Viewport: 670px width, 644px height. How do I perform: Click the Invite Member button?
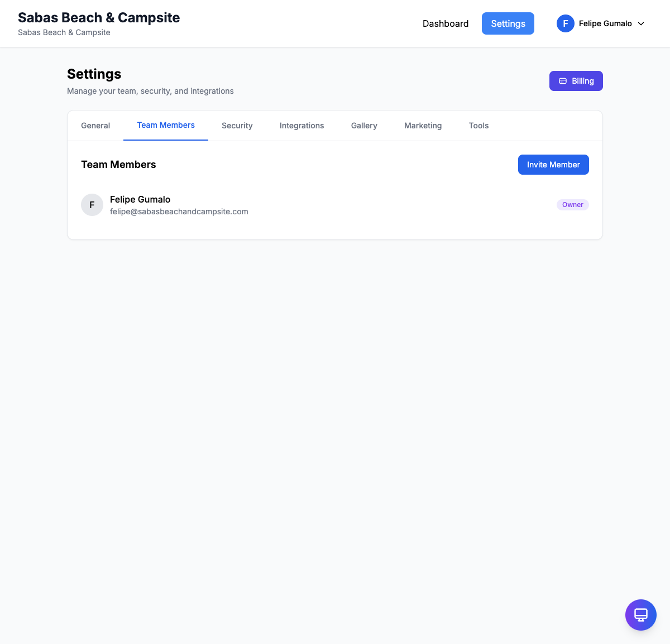(553, 165)
